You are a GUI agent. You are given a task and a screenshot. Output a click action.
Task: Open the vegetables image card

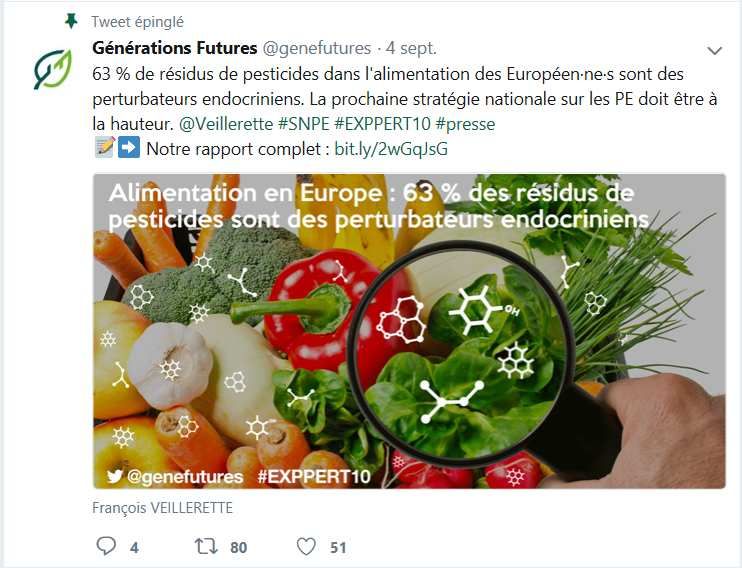[x=409, y=331]
